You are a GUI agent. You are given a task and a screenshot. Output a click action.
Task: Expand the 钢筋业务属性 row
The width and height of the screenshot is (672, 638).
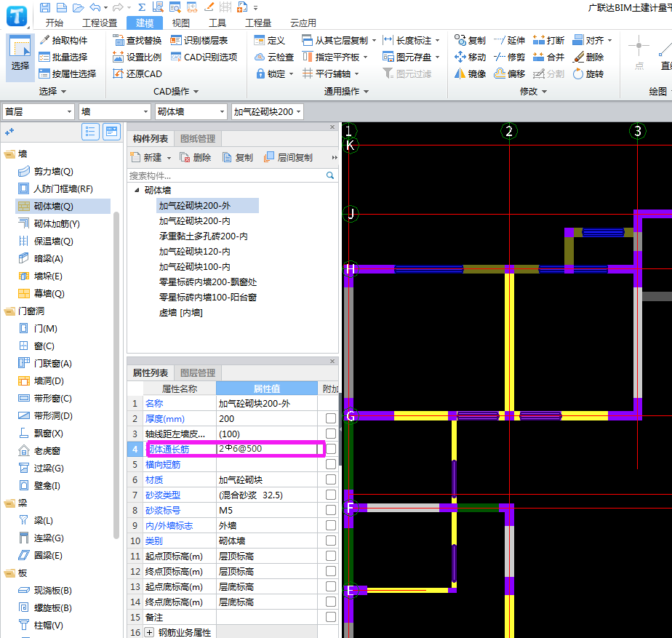tap(149, 632)
